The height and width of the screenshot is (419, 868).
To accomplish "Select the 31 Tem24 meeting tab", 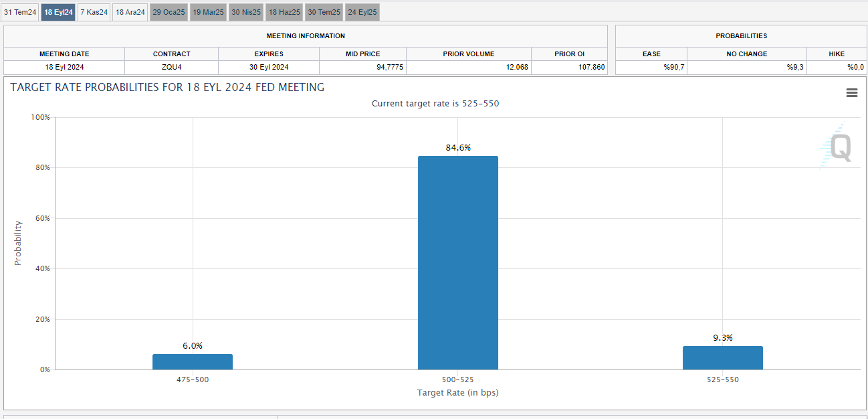I will pyautogui.click(x=20, y=12).
